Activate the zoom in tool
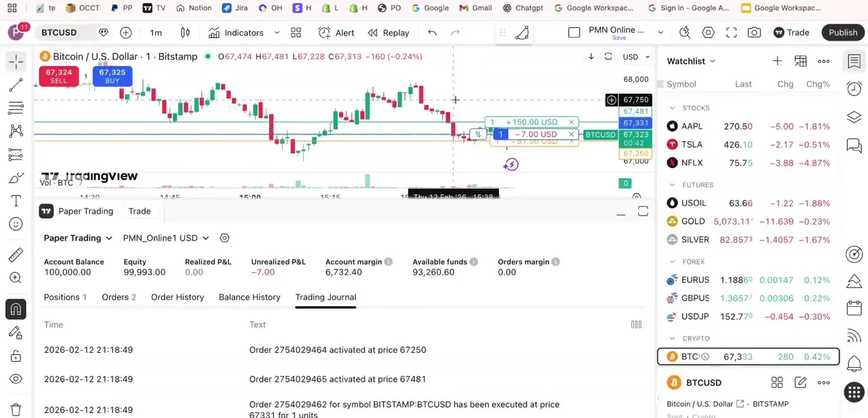 pyautogui.click(x=16, y=278)
